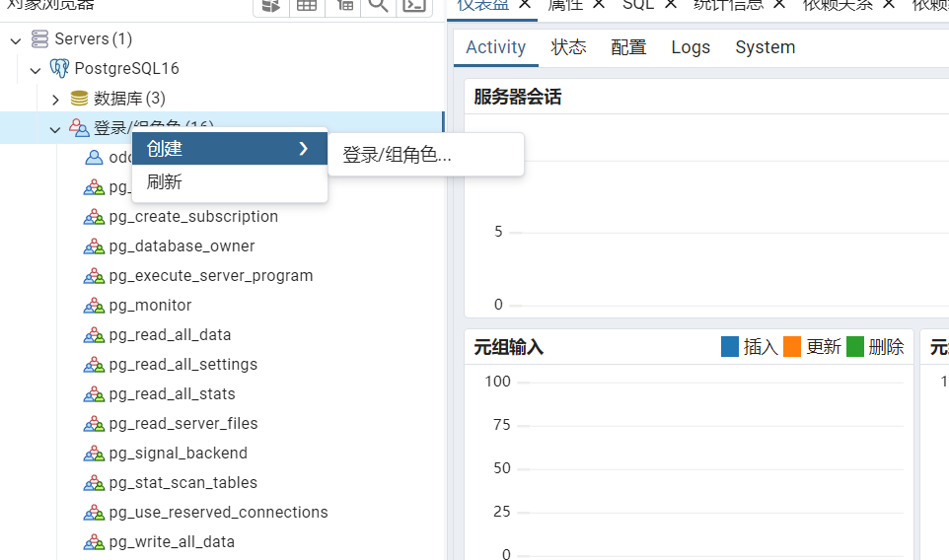Collapse the 登录/组角色 node
This screenshot has height=560, width=949.
coord(55,129)
